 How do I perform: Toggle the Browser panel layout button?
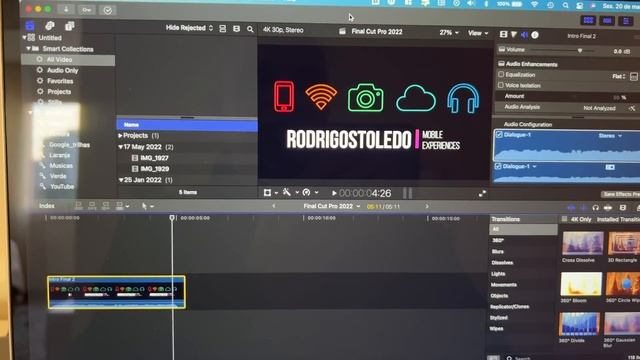(x=588, y=20)
